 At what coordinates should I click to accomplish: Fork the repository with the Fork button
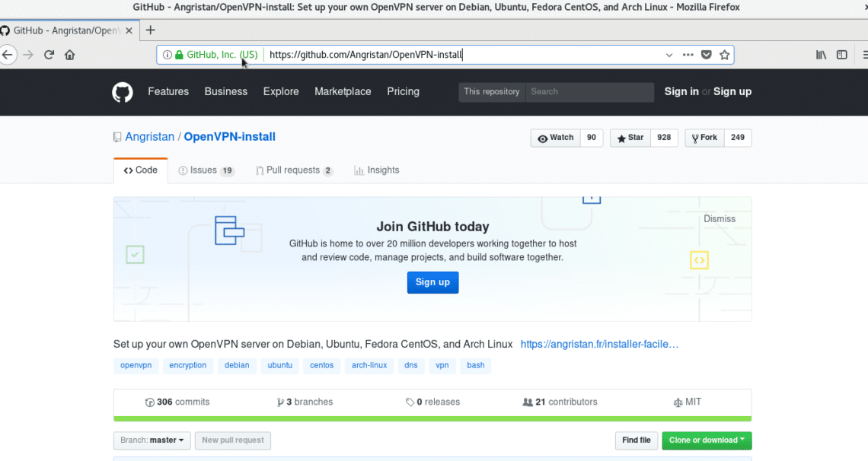[704, 138]
